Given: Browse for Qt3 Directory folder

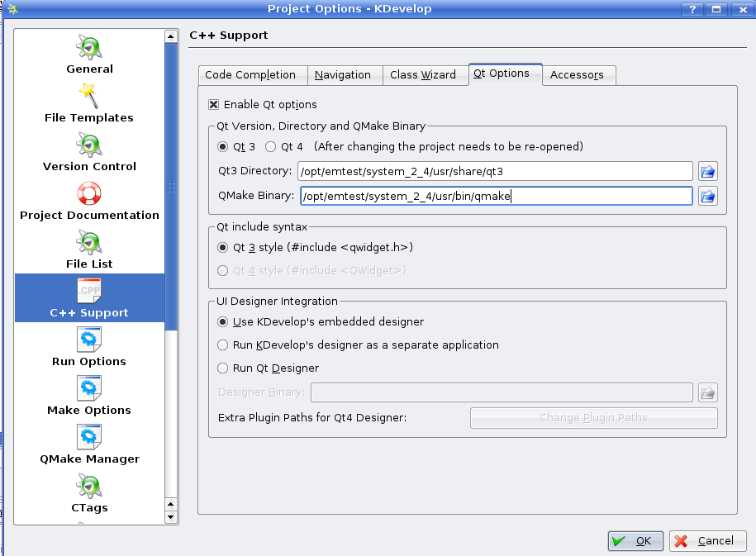Looking at the screenshot, I should [x=708, y=171].
